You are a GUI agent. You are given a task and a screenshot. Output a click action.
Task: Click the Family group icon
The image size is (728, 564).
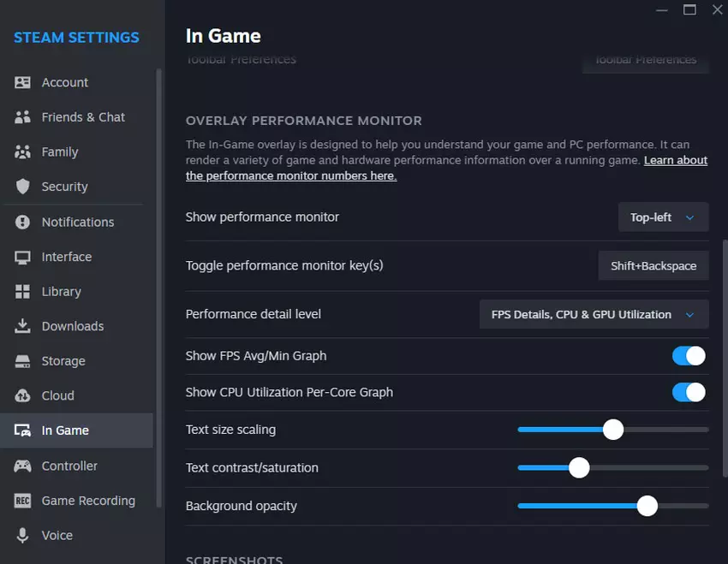click(x=24, y=151)
